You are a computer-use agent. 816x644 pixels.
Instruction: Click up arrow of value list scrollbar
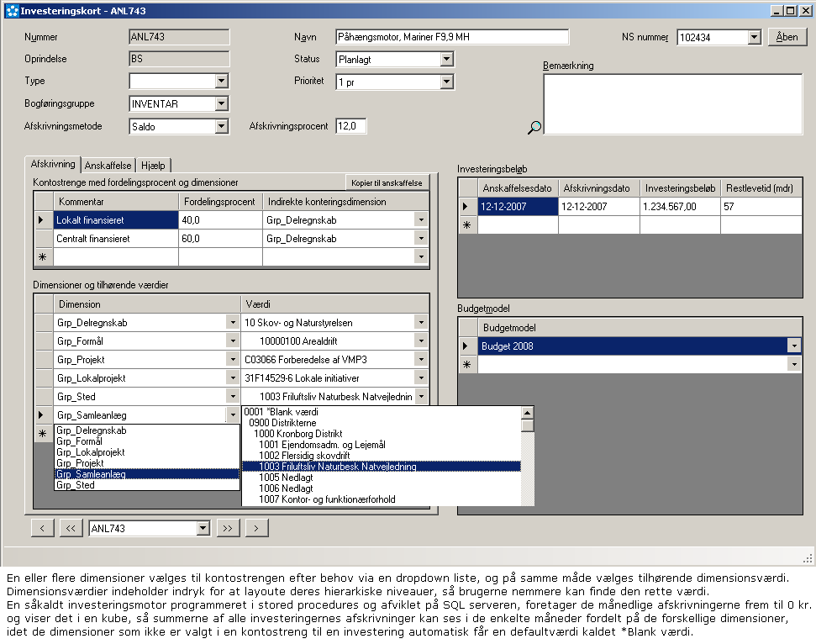[527, 413]
